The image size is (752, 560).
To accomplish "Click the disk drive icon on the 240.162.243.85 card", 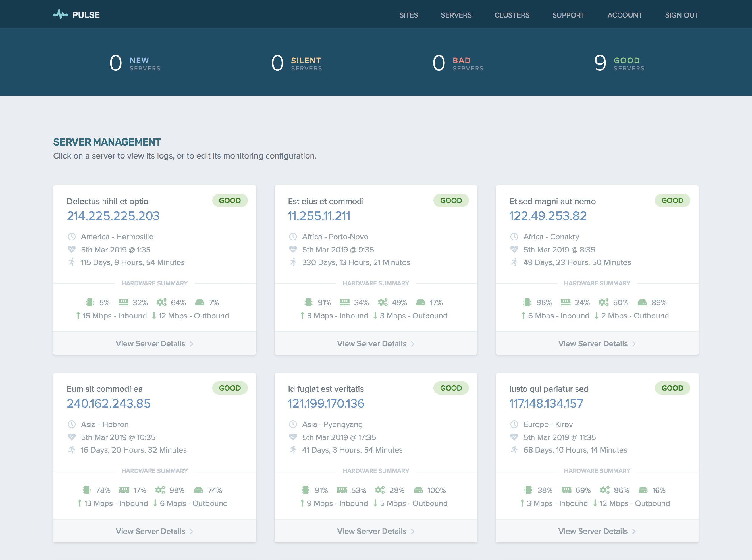I will (x=198, y=490).
